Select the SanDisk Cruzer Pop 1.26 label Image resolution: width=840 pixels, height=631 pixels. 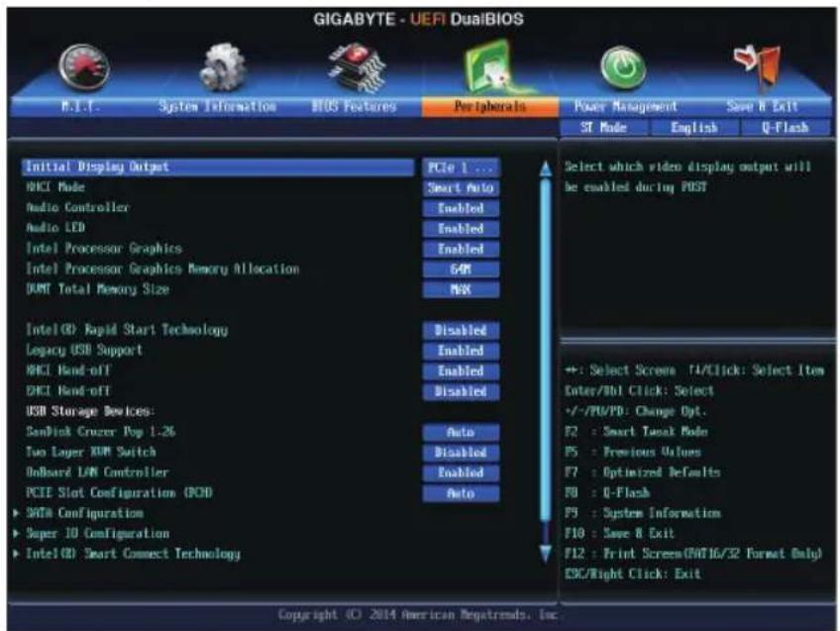[101, 432]
